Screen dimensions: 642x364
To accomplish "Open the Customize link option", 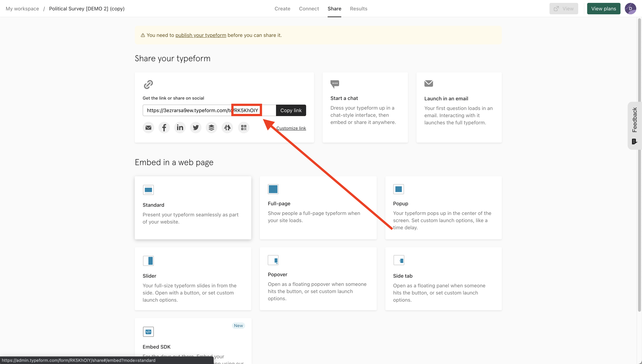I will click(x=291, y=128).
